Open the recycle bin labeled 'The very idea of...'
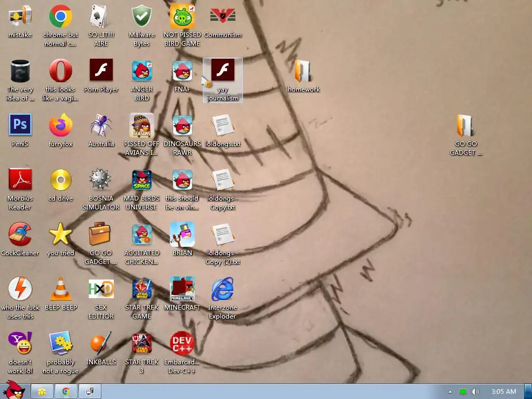532x399 pixels. (x=20, y=71)
